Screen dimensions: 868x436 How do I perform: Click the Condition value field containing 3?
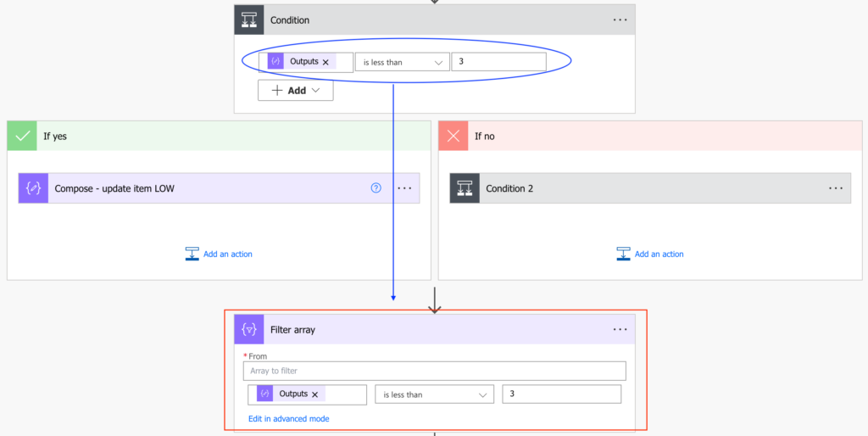pyautogui.click(x=498, y=61)
